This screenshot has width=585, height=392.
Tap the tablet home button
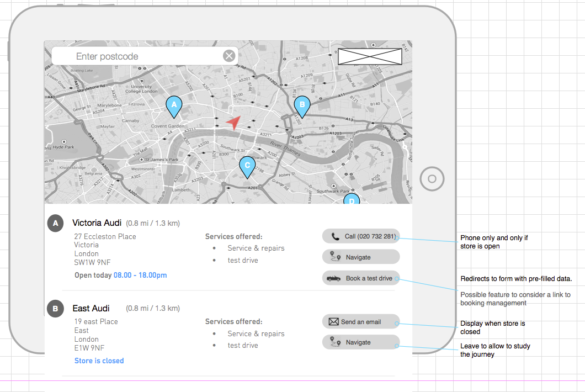[x=432, y=179]
